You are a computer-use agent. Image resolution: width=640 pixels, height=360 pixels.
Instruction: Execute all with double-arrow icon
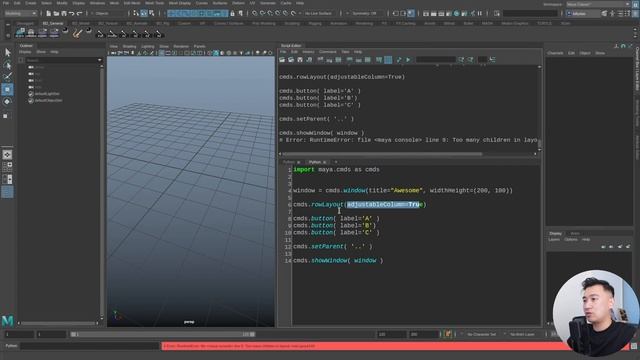[x=399, y=60]
